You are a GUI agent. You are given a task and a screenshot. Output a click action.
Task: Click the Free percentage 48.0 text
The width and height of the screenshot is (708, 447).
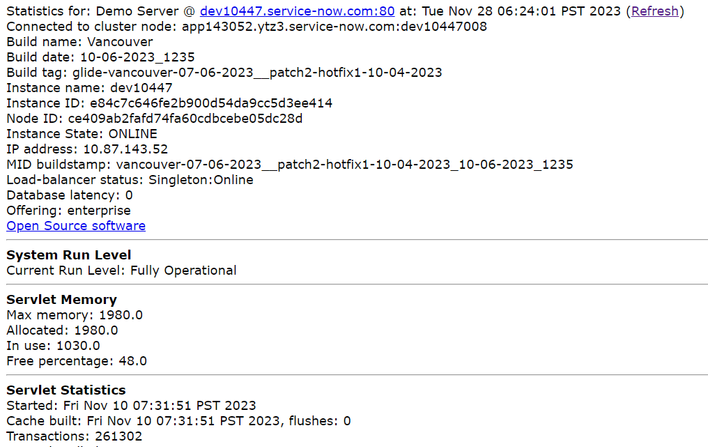point(76,361)
